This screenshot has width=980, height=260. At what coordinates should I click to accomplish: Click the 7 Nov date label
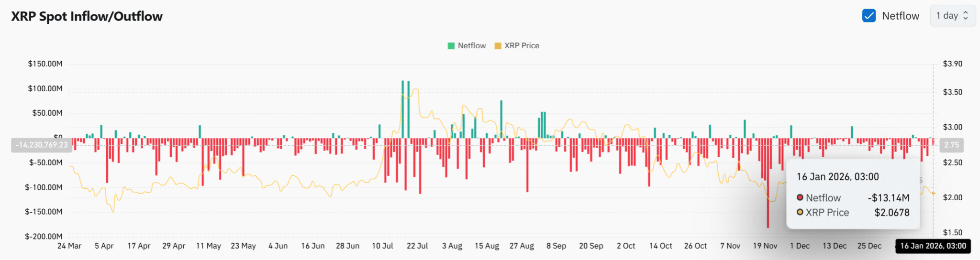pos(730,246)
